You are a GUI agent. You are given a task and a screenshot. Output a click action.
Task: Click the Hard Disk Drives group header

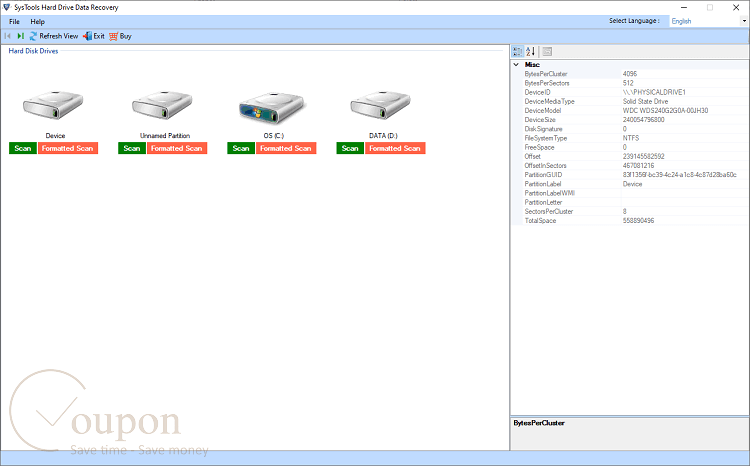[x=33, y=51]
